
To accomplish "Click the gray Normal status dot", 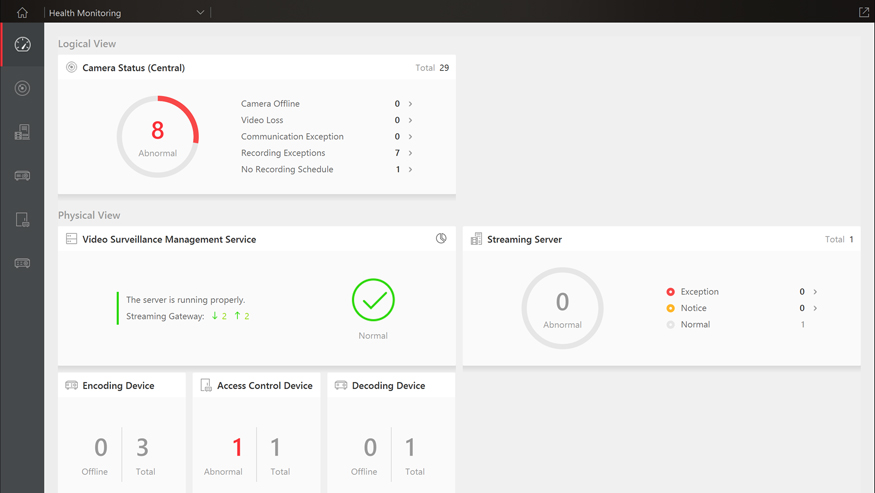I will click(671, 324).
